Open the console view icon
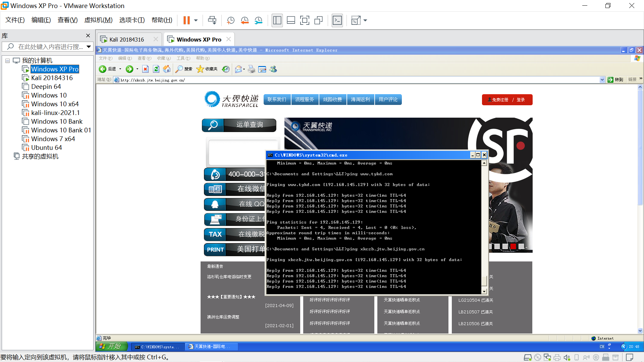The image size is (644, 362). click(x=337, y=20)
